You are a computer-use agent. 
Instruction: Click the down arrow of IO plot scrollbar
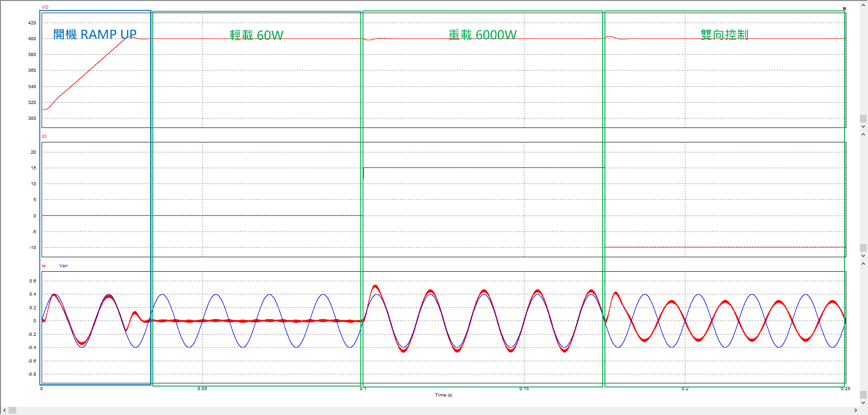[863, 256]
